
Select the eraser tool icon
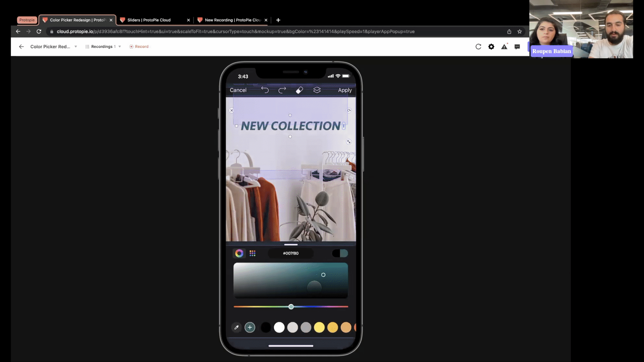(x=299, y=90)
